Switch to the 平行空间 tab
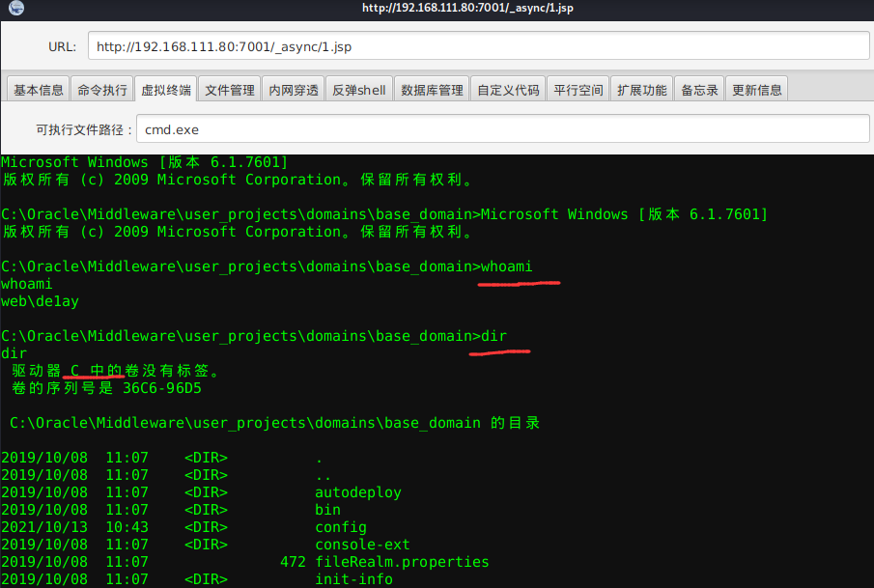The height and width of the screenshot is (588, 874). click(x=578, y=90)
